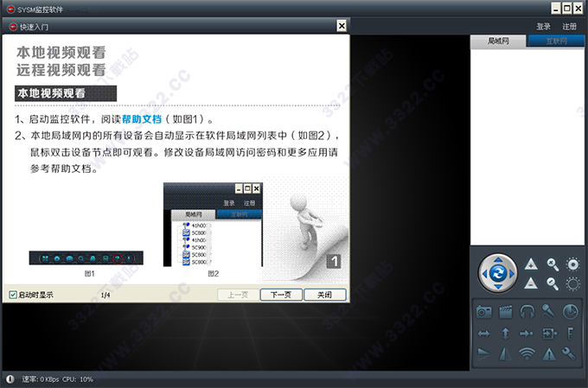Pan camera right with PTZ arrow
Screen dimensions: 588x388
point(512,273)
